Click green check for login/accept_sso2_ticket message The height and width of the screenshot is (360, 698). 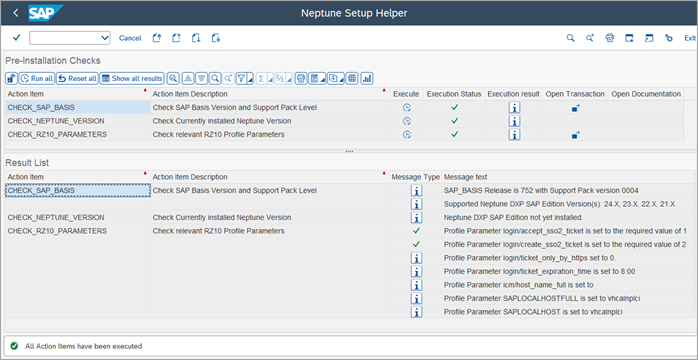(x=416, y=231)
